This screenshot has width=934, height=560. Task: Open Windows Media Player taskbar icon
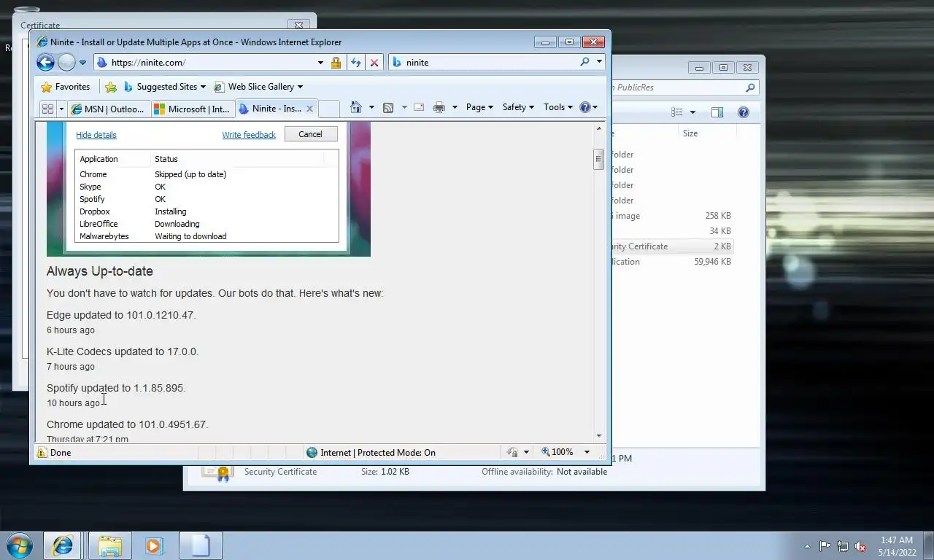[154, 545]
